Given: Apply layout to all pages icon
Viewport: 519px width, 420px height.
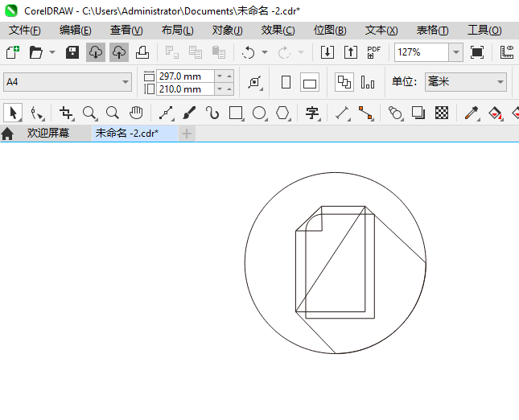Looking at the screenshot, I should (x=344, y=82).
